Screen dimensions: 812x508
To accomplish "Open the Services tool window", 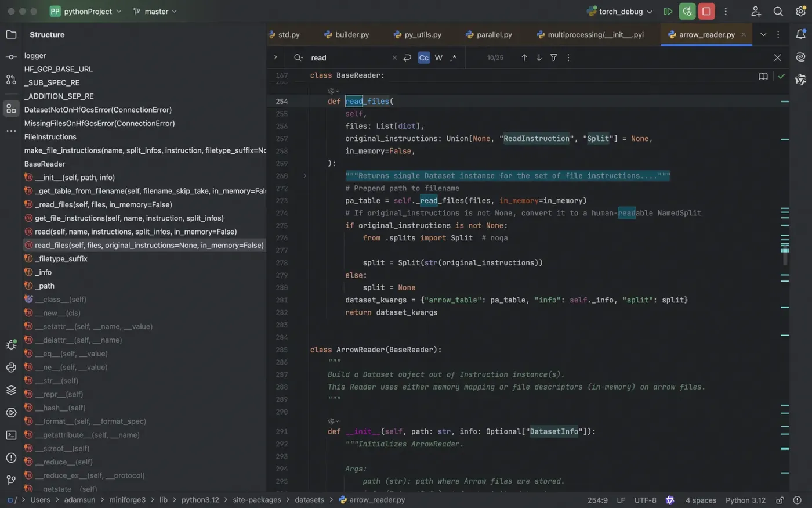I will 11,413.
